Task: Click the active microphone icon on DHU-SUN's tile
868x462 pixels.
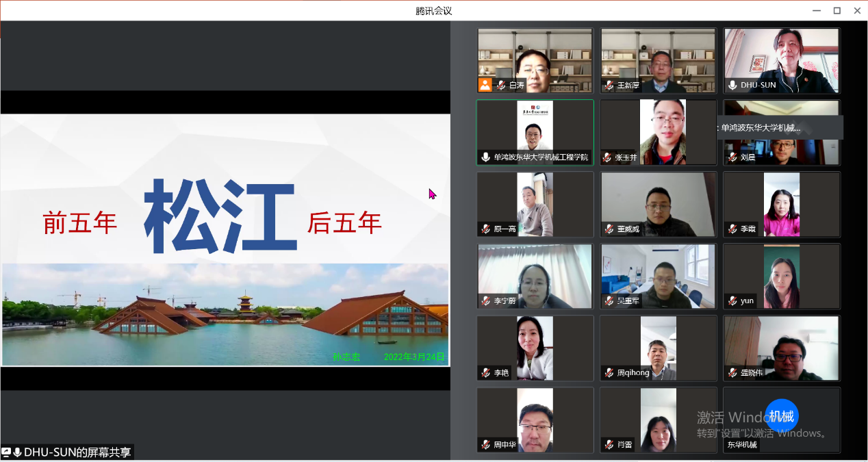Action: [732, 86]
